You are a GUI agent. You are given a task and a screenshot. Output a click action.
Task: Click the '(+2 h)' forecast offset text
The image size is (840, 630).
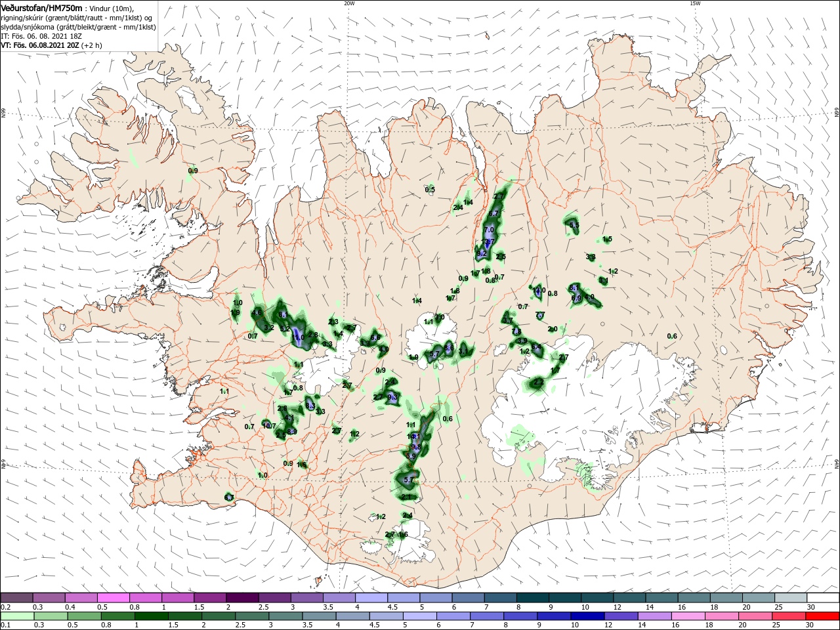(92, 45)
